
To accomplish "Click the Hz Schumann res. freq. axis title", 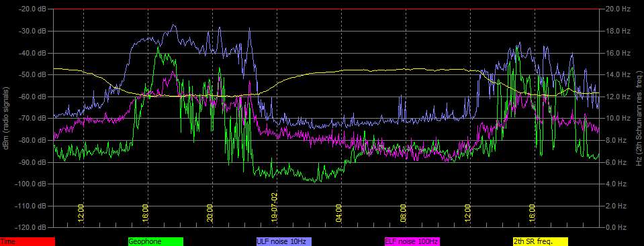I will (x=639, y=118).
